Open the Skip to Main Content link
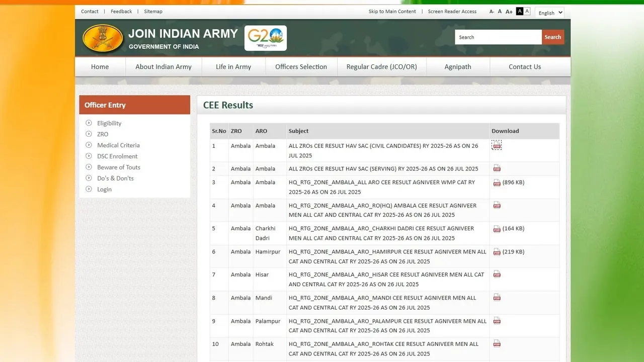This screenshot has width=644, height=362. [392, 11]
